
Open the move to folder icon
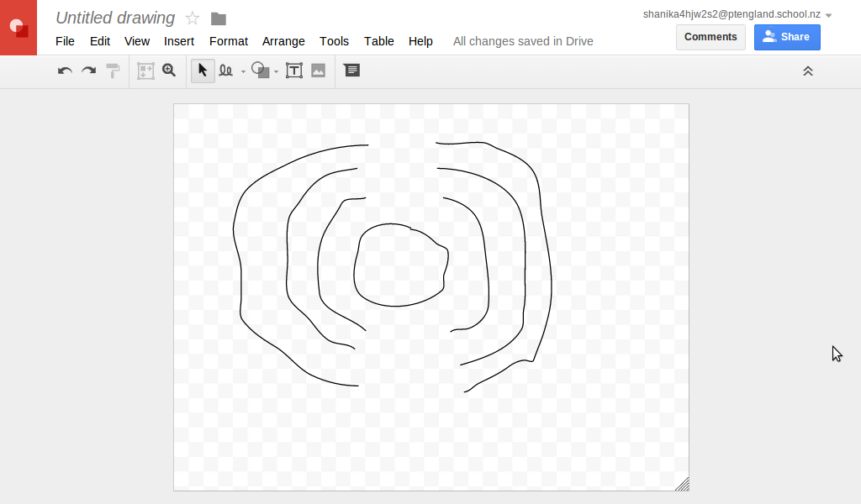tap(219, 19)
